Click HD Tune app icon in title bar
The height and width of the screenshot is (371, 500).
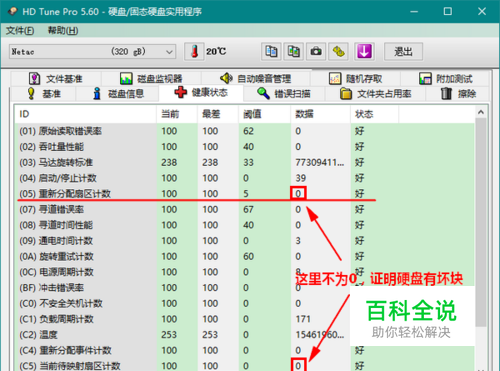pos(13,11)
